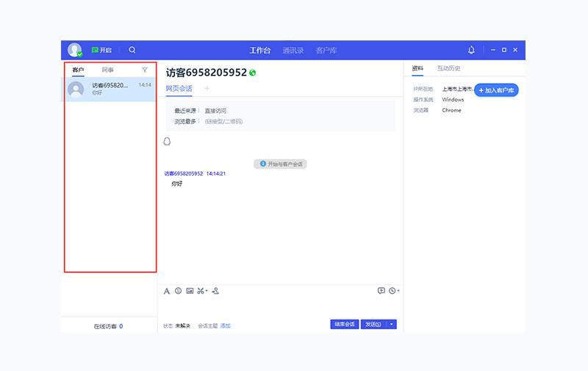Take a screenshot with the scissors icon
Viewport: 588px width, 371px height.
[x=201, y=291]
